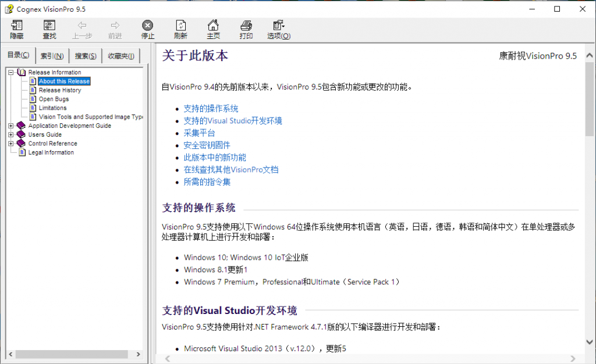Open the 采集平台 link
Image resolution: width=596 pixels, height=364 pixels.
pos(199,133)
